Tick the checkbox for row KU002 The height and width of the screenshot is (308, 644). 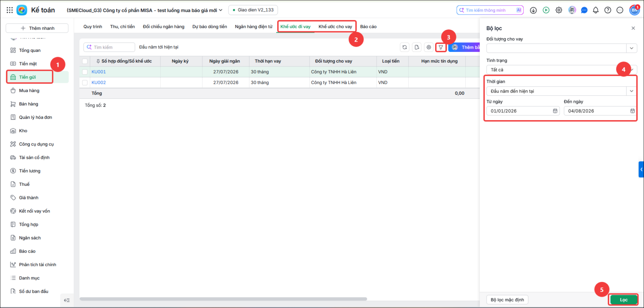85,82
